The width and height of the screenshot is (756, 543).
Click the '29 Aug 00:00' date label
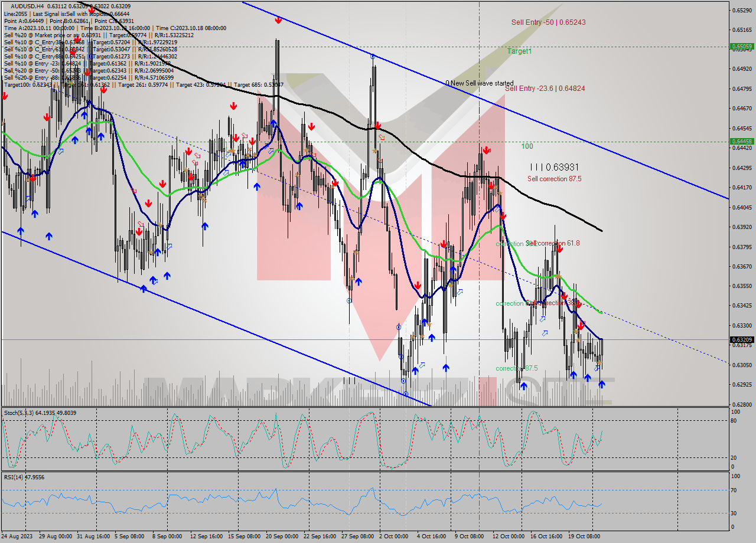pos(54,537)
